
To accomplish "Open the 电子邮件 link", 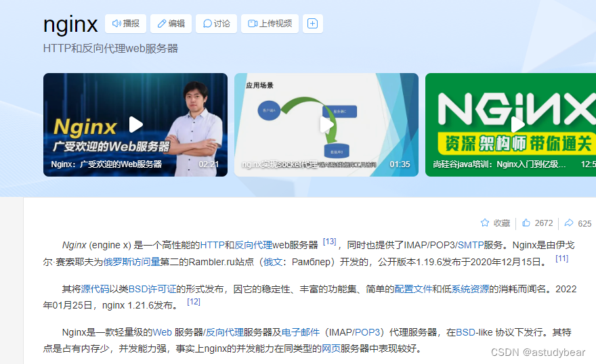I will click(x=300, y=332).
